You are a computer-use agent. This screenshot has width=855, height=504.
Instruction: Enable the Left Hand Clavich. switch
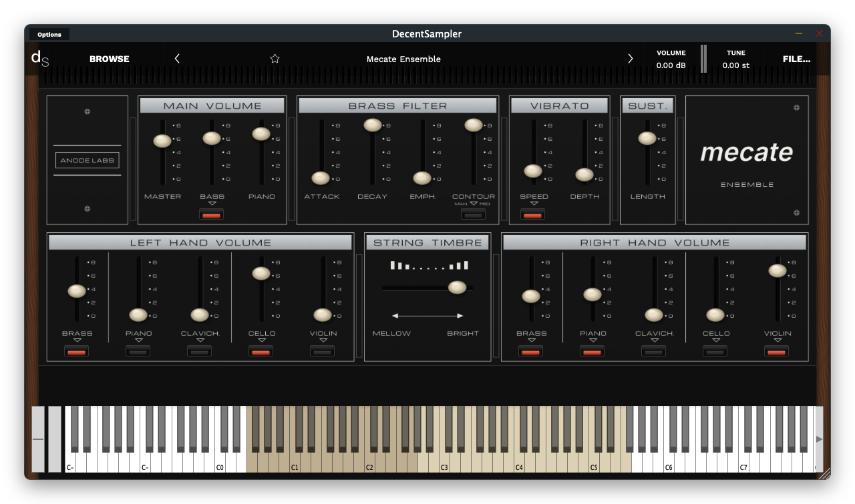tap(200, 351)
